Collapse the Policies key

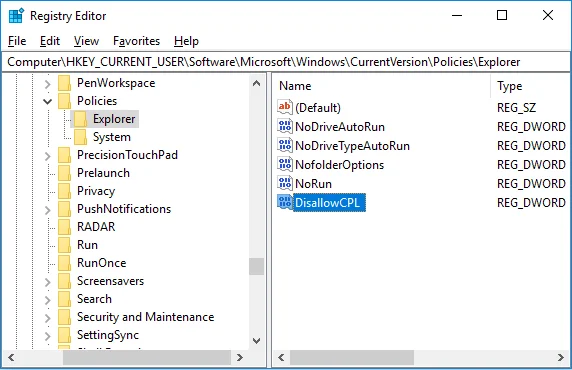47,101
